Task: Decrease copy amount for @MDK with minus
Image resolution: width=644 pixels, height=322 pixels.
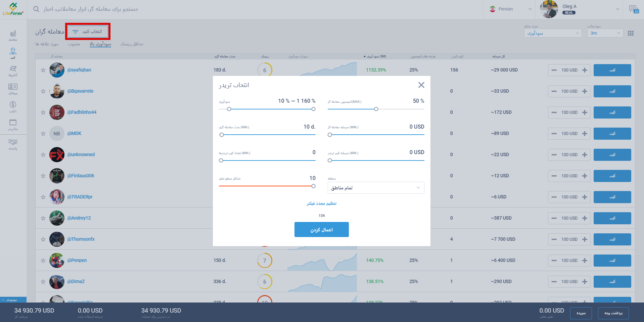Action: [x=554, y=134]
